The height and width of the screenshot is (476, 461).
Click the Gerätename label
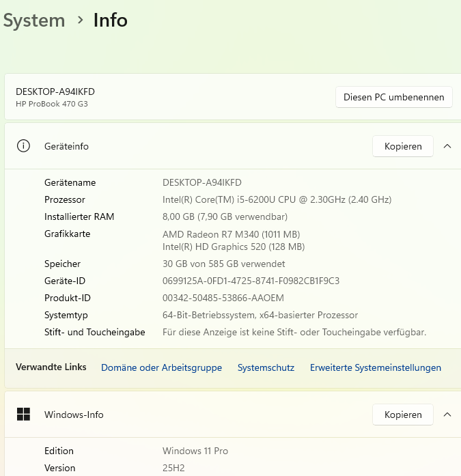click(70, 182)
